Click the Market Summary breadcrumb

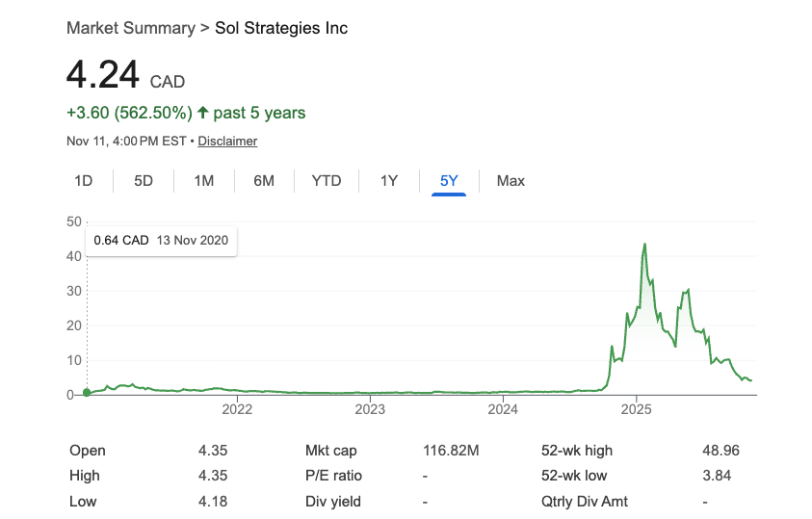pos(130,28)
